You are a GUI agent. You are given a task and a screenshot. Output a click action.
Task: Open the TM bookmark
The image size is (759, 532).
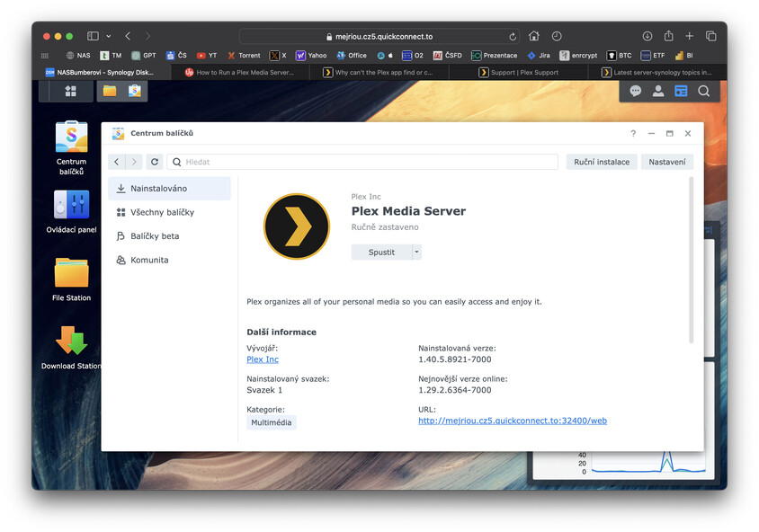(111, 56)
